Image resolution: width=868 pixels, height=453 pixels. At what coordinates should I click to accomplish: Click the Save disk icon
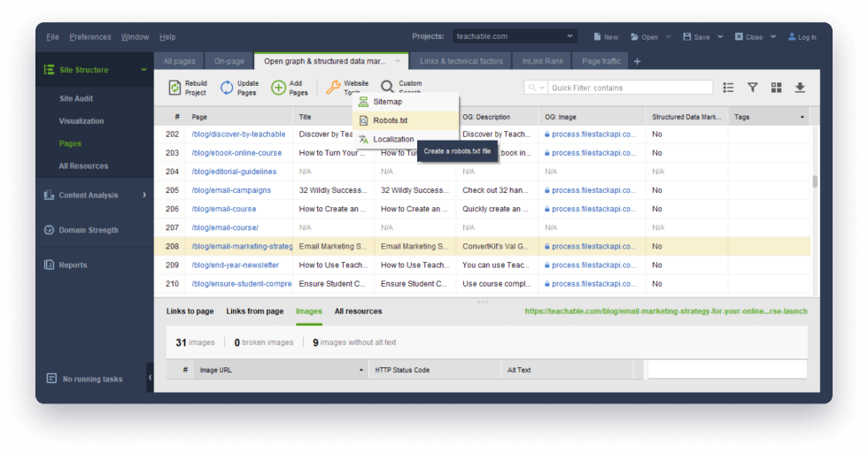687,36
